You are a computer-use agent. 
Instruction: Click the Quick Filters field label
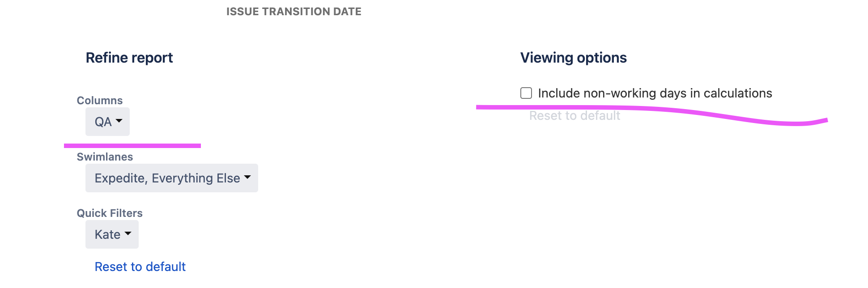click(x=110, y=213)
